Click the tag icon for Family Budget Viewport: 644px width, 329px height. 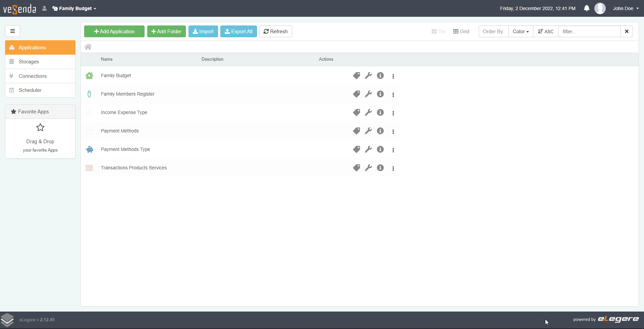click(x=356, y=76)
